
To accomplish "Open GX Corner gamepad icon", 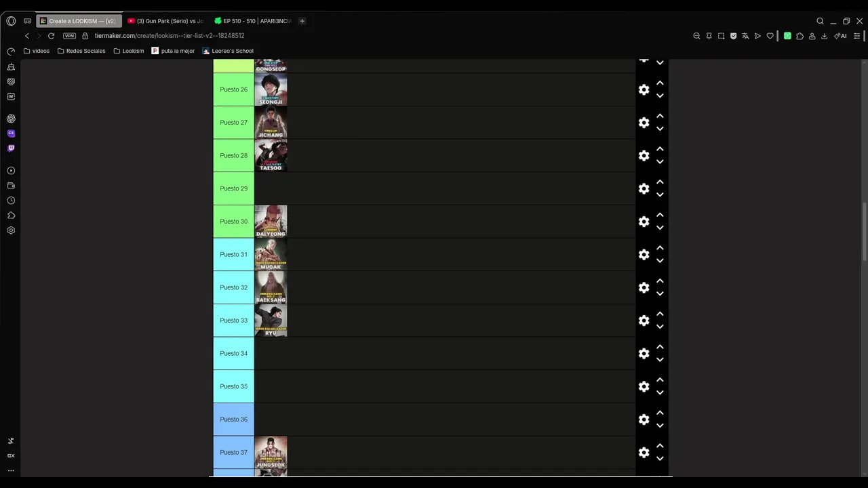I will pyautogui.click(x=27, y=21).
